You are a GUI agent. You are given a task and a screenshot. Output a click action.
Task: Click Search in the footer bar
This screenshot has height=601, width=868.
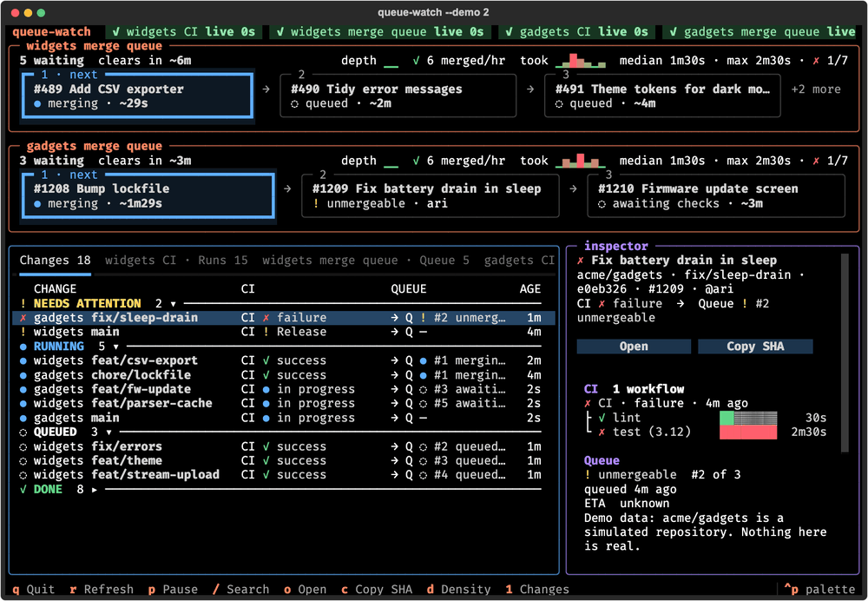(240, 590)
